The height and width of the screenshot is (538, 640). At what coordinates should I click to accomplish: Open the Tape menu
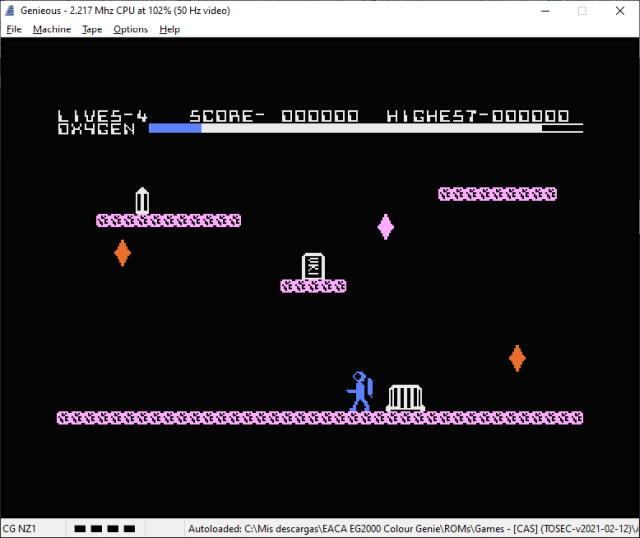click(92, 29)
